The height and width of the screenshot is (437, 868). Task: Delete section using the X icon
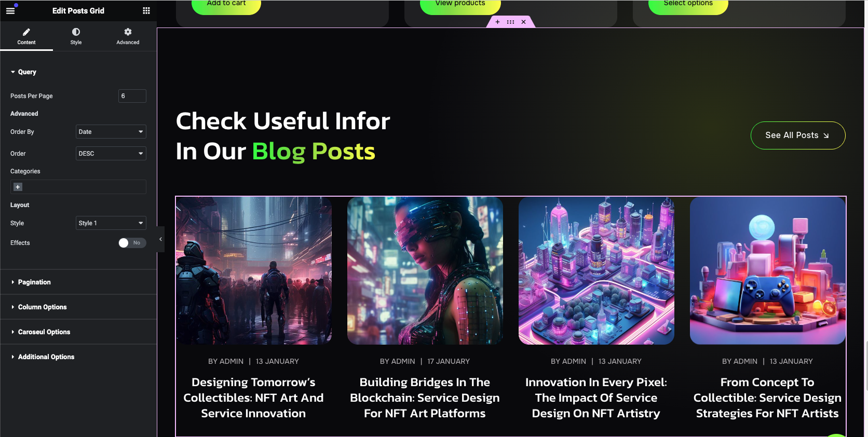pos(523,22)
